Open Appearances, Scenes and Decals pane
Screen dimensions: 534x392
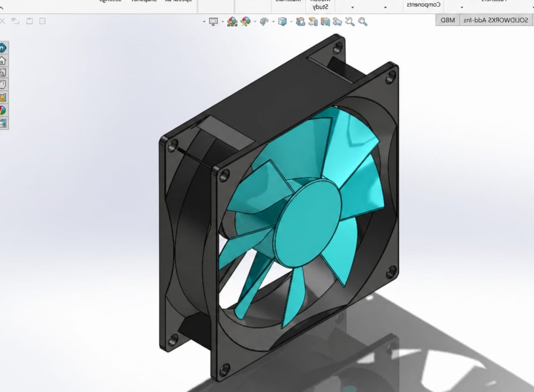pos(3,110)
